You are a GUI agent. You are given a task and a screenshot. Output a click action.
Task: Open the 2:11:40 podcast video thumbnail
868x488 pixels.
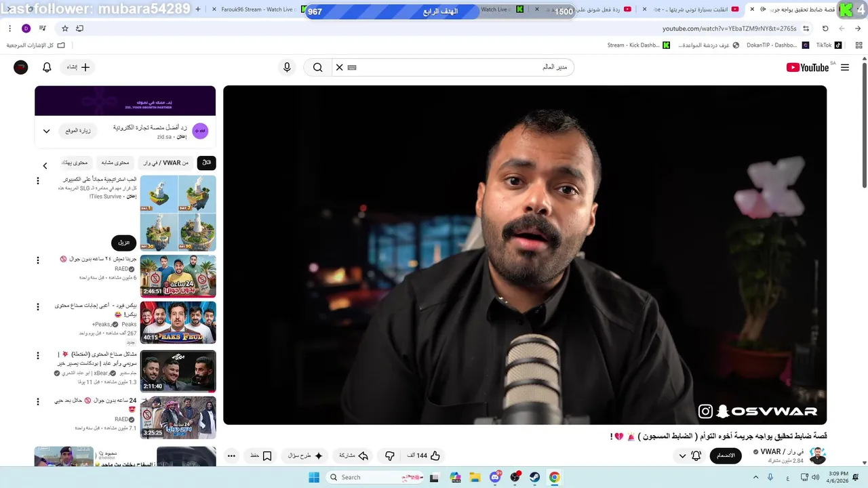(x=178, y=371)
